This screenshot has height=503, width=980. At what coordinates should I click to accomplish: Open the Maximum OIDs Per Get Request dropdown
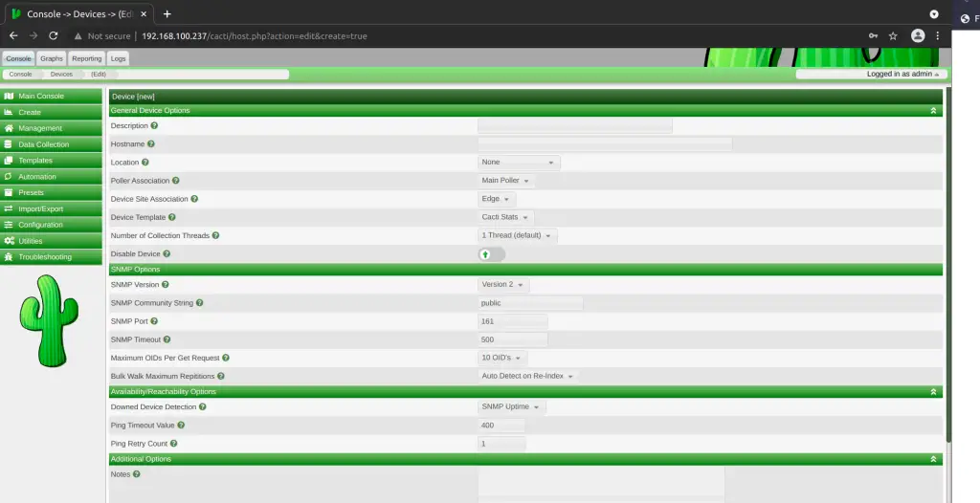point(502,358)
